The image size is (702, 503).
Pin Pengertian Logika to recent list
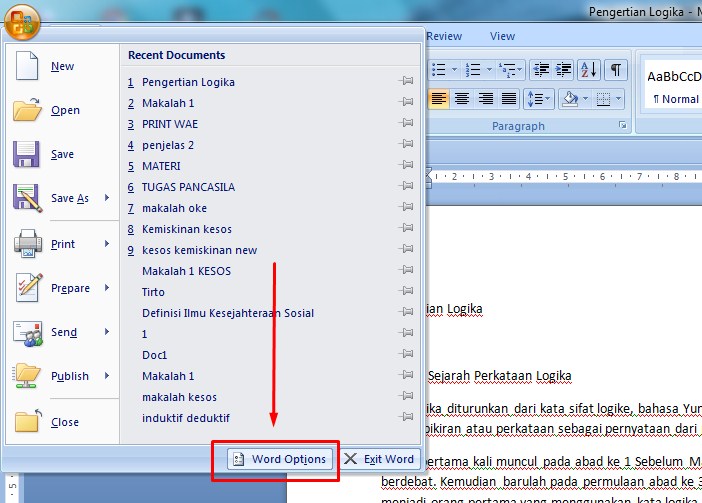407,81
